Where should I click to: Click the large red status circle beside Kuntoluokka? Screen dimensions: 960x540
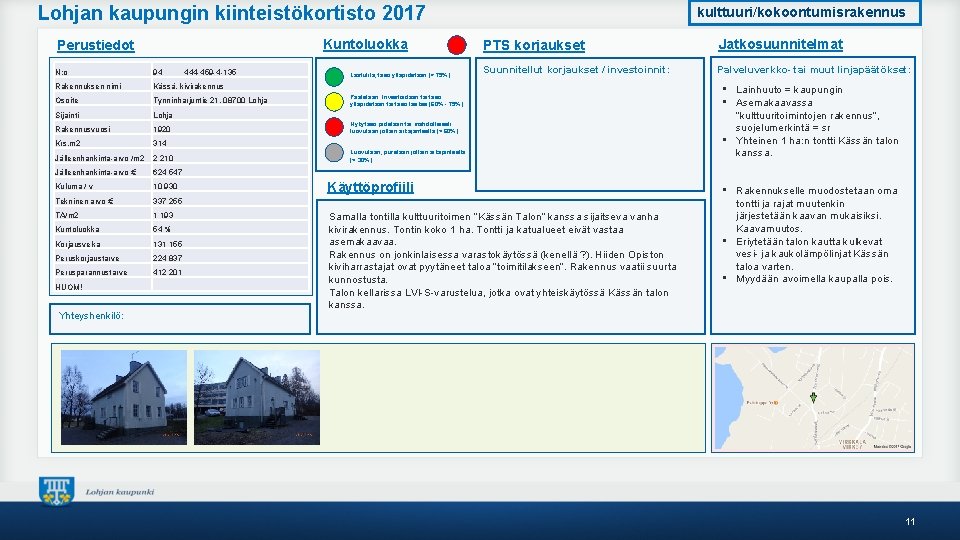pyautogui.click(x=457, y=45)
